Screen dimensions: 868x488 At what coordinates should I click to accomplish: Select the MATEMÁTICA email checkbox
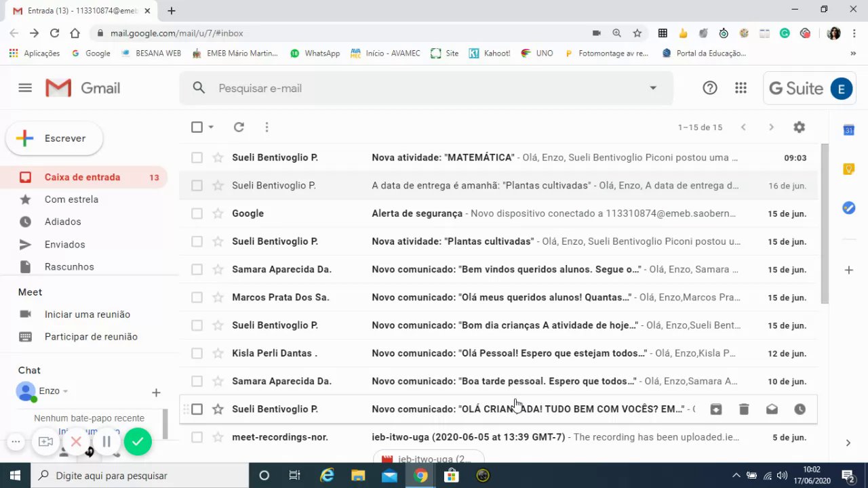[x=197, y=157]
